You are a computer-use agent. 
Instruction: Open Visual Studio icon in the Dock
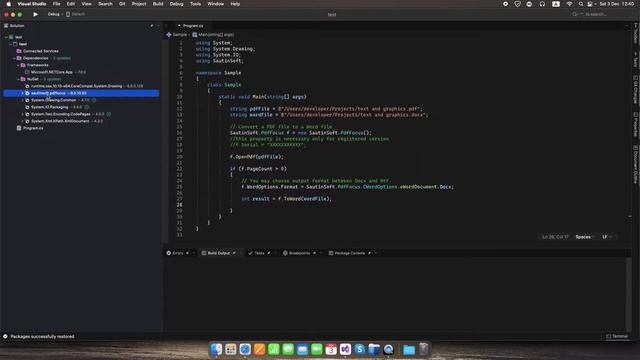345,349
